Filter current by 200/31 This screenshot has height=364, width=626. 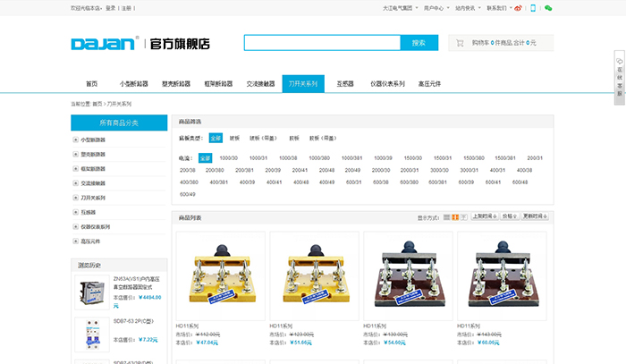[535, 158]
